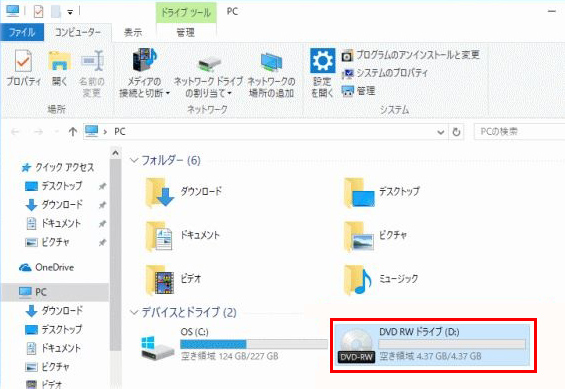Open the 管理 ribbon tab
Image resolution: width=565 pixels, height=389 pixels.
click(186, 33)
